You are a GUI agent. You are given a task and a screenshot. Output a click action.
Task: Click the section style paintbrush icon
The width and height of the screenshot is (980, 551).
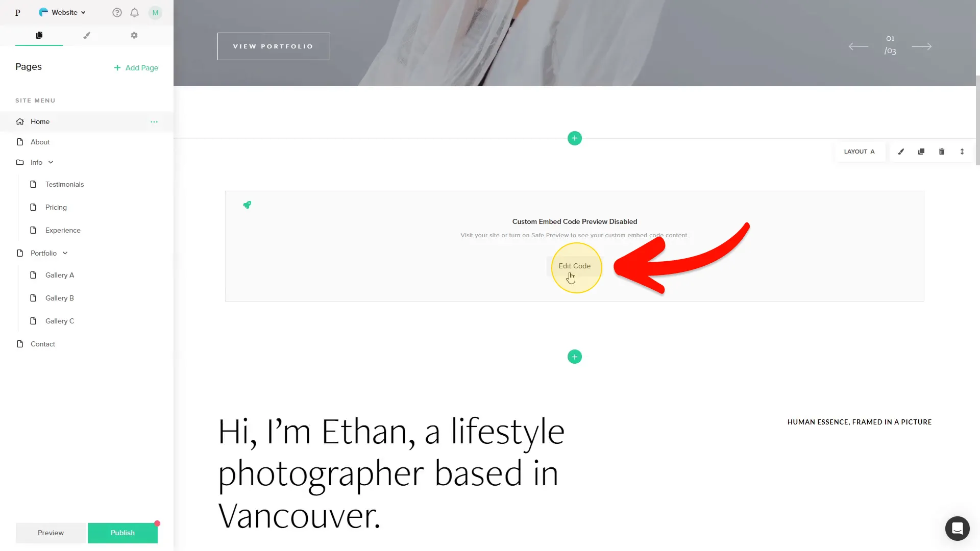(x=901, y=152)
